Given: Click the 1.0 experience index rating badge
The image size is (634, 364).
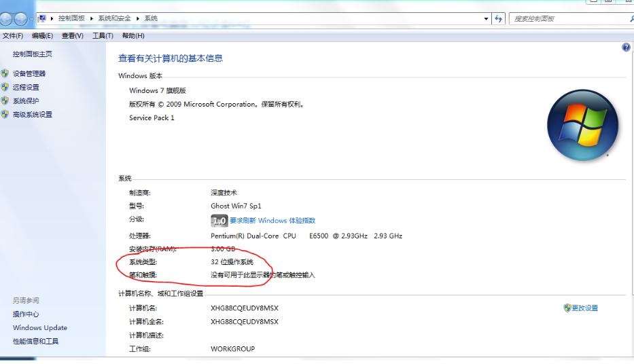Looking at the screenshot, I should (x=219, y=221).
